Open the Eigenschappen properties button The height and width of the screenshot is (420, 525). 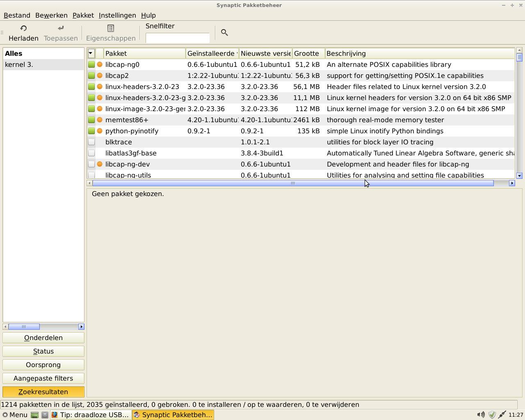(111, 33)
